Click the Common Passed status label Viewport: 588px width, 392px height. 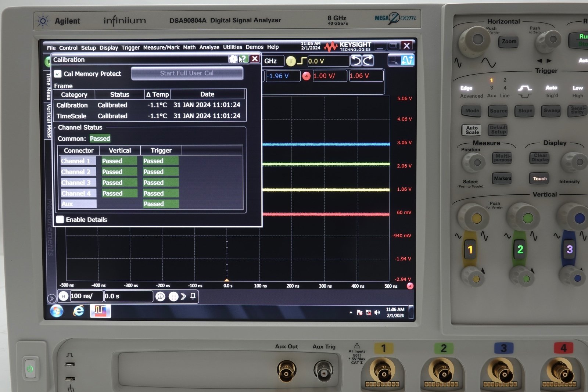click(x=100, y=139)
